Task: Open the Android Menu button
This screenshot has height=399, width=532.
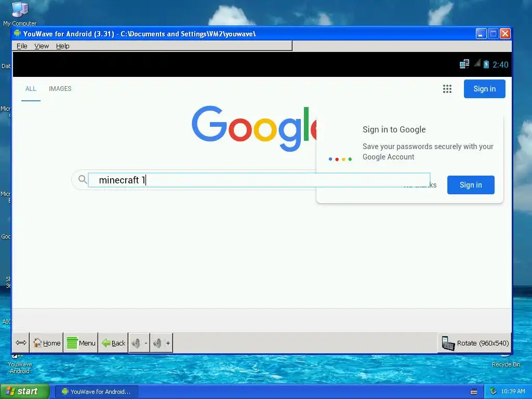Action: [x=81, y=343]
